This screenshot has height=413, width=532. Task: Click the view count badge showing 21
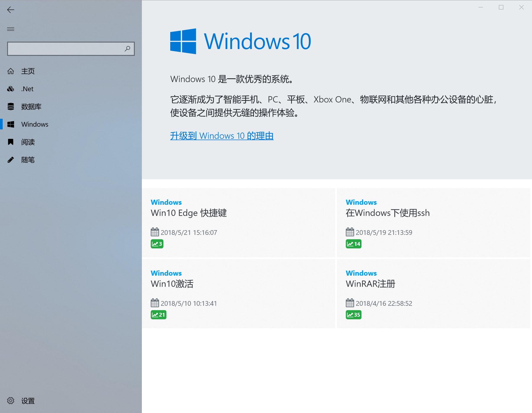coord(158,315)
